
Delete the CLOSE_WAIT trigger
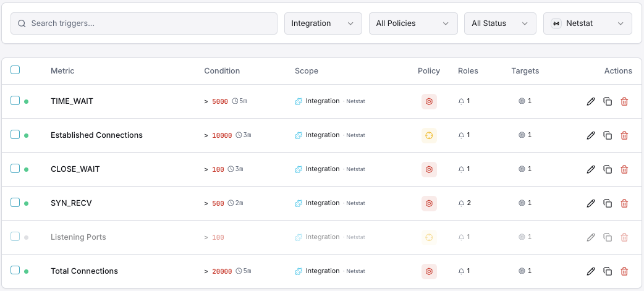pyautogui.click(x=624, y=169)
